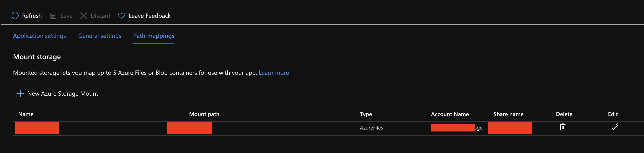Click the AzureFiles type entry in the table
The height and width of the screenshot is (153, 644).
371,128
